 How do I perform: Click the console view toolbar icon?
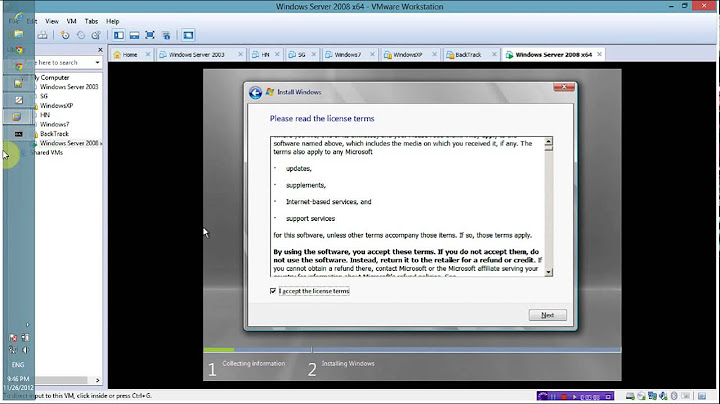(x=188, y=35)
